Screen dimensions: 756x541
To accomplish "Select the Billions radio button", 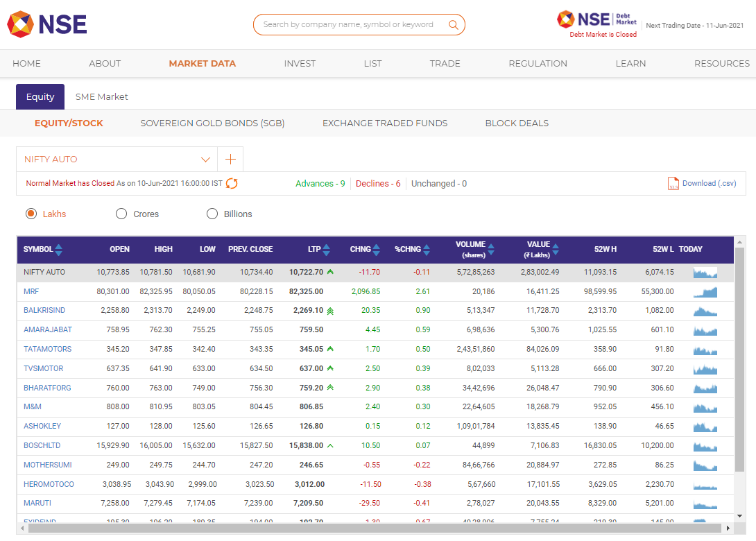I will tap(212, 214).
